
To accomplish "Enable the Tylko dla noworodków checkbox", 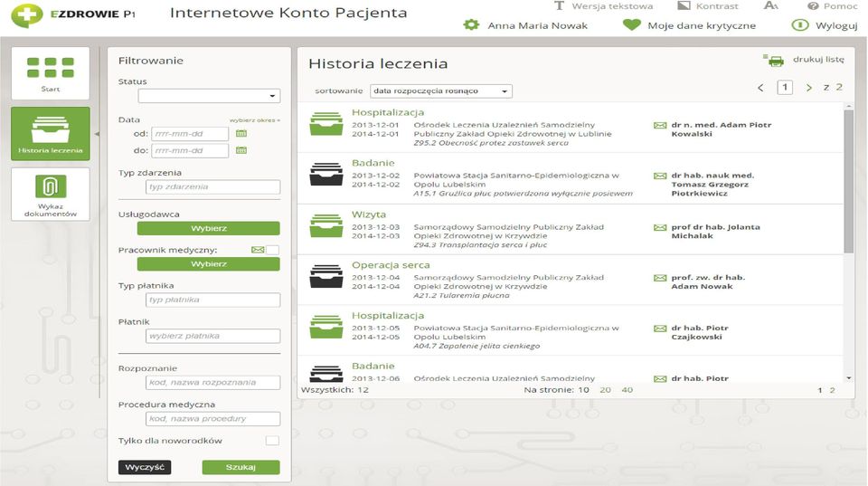I will [272, 441].
